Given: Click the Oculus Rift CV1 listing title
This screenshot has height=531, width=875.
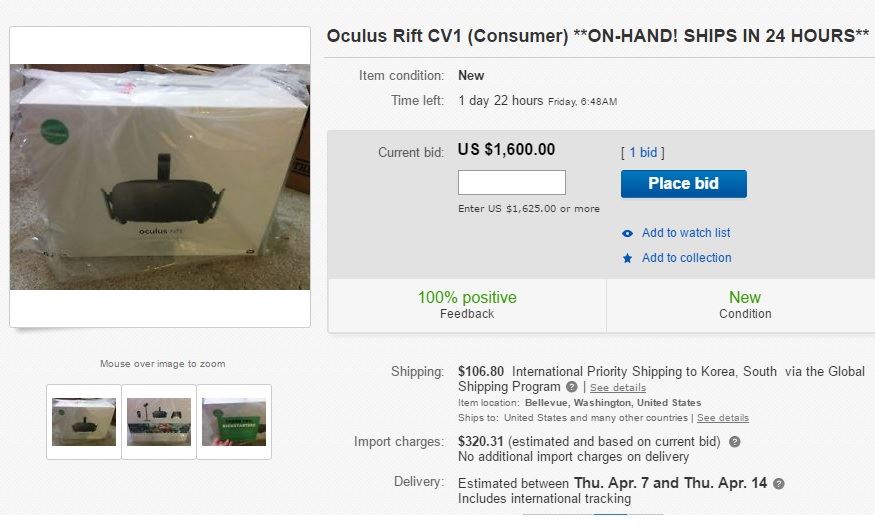Looking at the screenshot, I should [x=598, y=36].
